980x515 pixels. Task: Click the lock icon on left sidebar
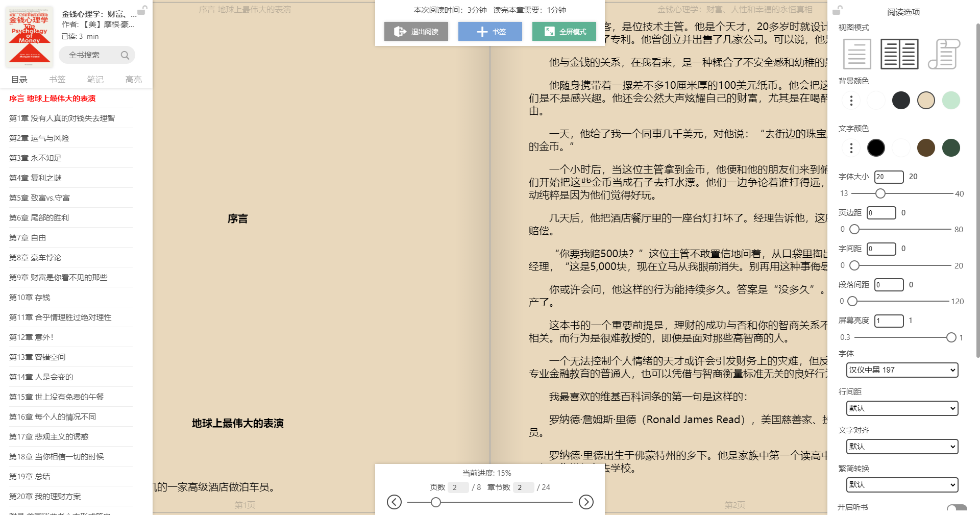(x=142, y=10)
